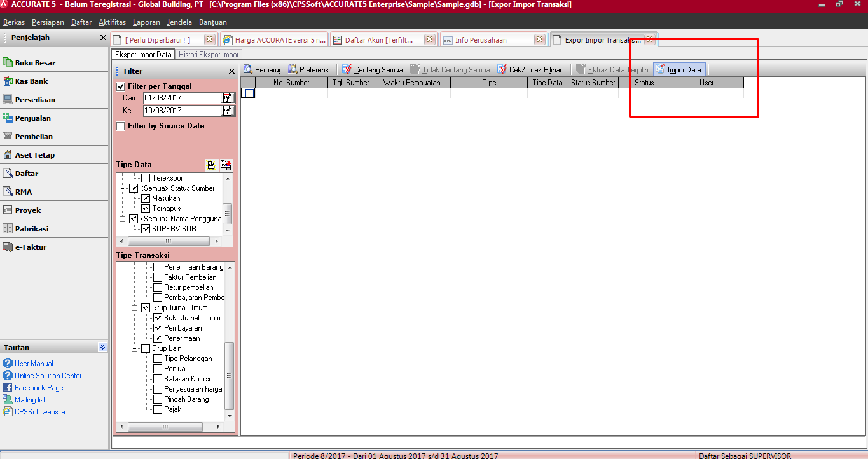Collapse the Grup Lain tree node
868x459 pixels.
point(135,348)
